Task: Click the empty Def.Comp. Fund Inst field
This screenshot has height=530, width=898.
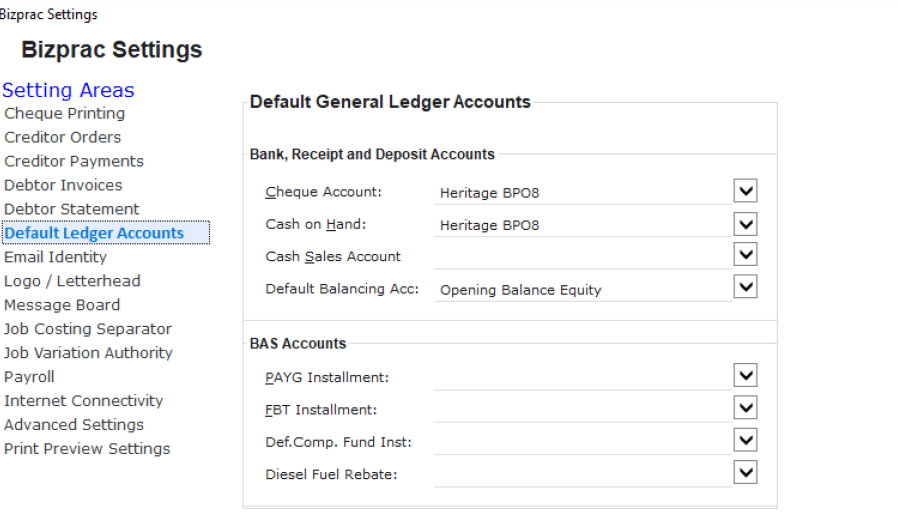Action: pos(583,443)
